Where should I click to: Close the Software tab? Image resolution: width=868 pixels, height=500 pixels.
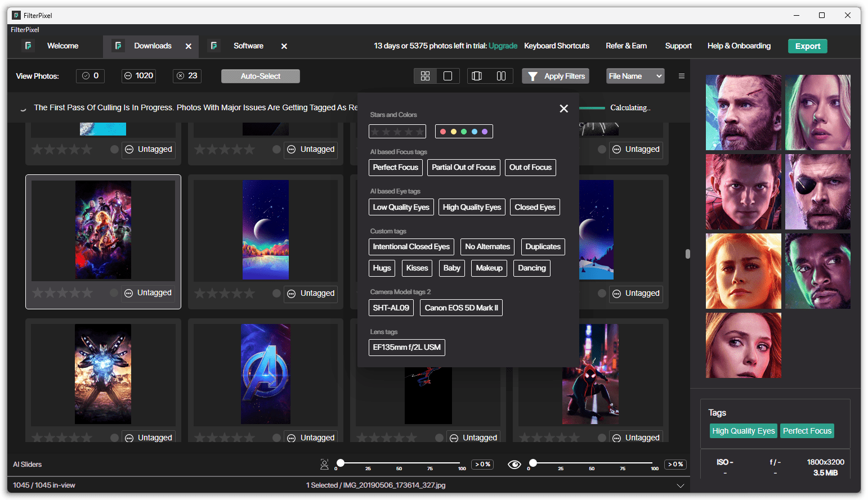pyautogui.click(x=284, y=46)
